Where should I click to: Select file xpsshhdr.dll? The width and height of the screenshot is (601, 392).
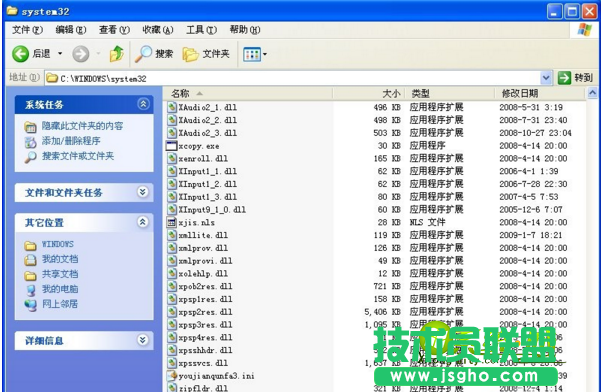[x=205, y=350]
